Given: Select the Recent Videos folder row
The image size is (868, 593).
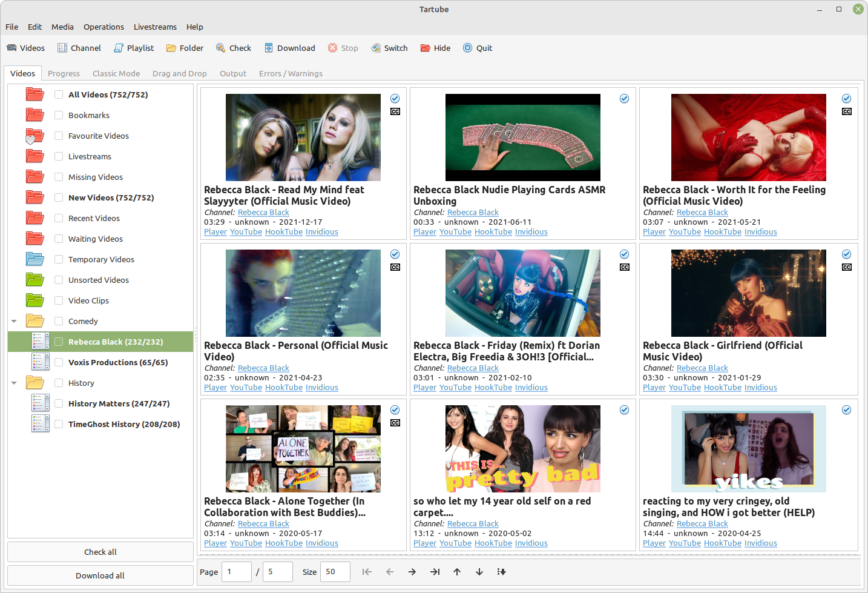Looking at the screenshot, I should (100, 218).
